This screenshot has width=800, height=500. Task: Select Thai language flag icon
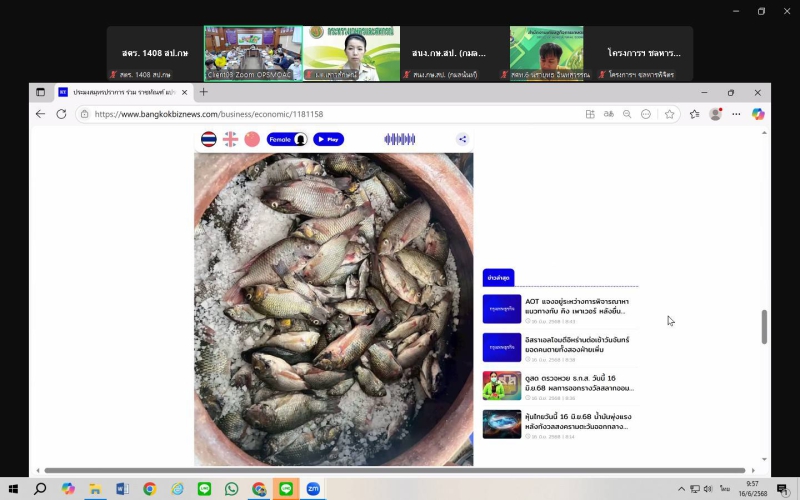208,139
